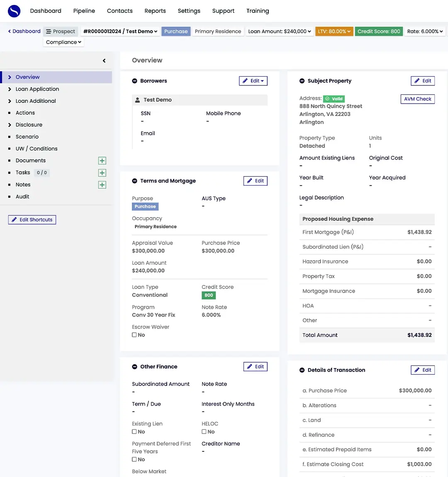
Task: Enable the HELOC checkbox
Action: pos(204,432)
